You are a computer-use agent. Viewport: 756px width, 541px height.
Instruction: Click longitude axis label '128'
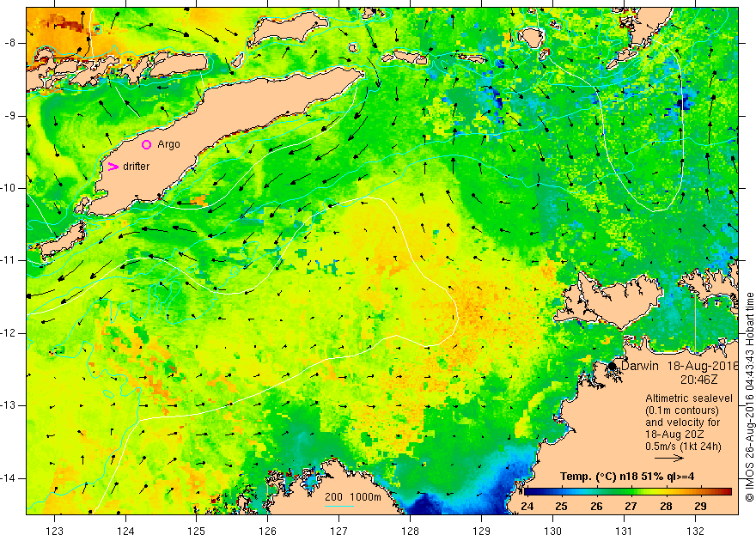(411, 532)
